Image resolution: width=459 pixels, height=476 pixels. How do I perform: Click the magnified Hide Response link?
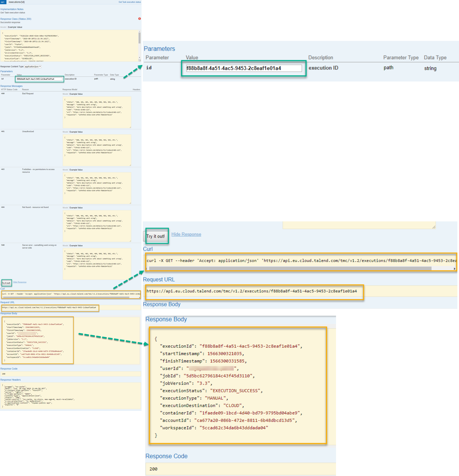(186, 234)
